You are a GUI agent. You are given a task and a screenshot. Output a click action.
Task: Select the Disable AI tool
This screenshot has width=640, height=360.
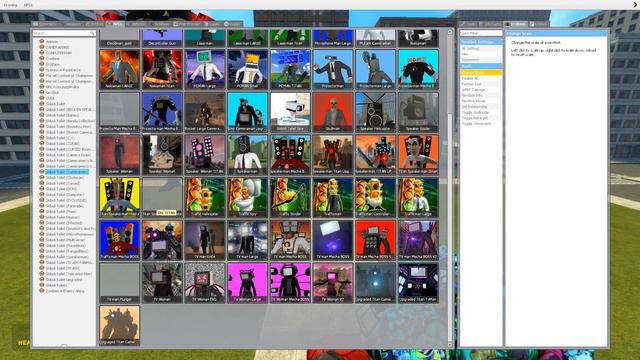point(481,78)
